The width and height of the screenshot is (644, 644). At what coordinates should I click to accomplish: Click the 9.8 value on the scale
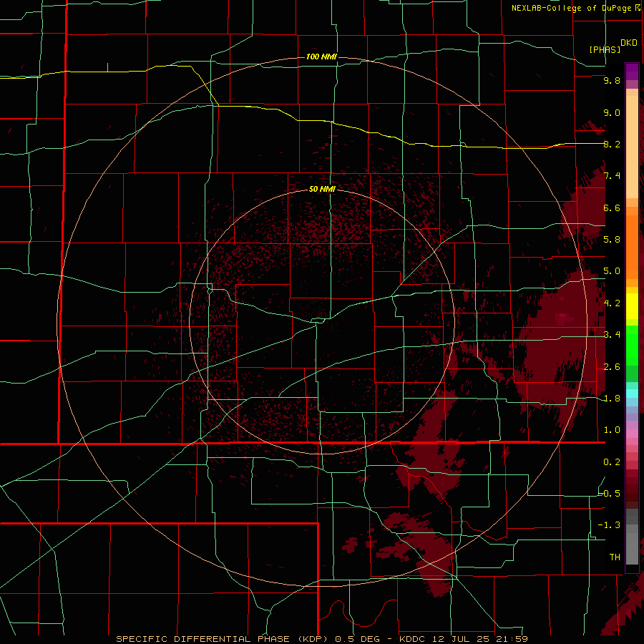(612, 81)
